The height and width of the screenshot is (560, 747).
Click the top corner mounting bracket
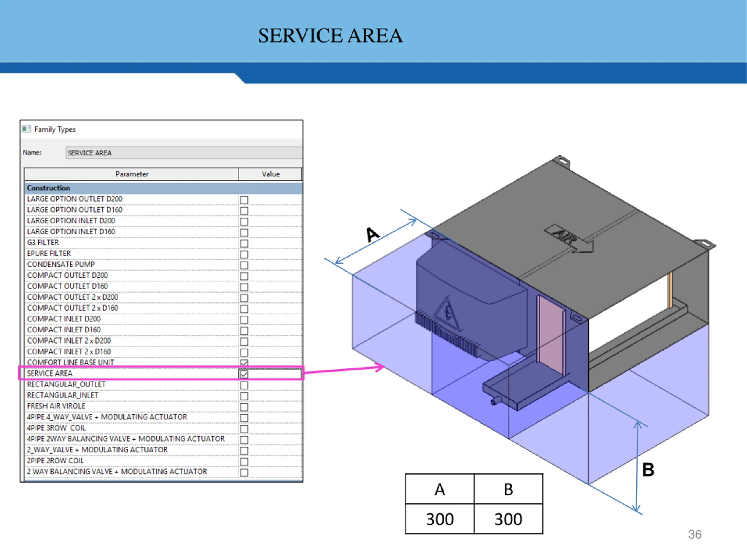point(562,161)
